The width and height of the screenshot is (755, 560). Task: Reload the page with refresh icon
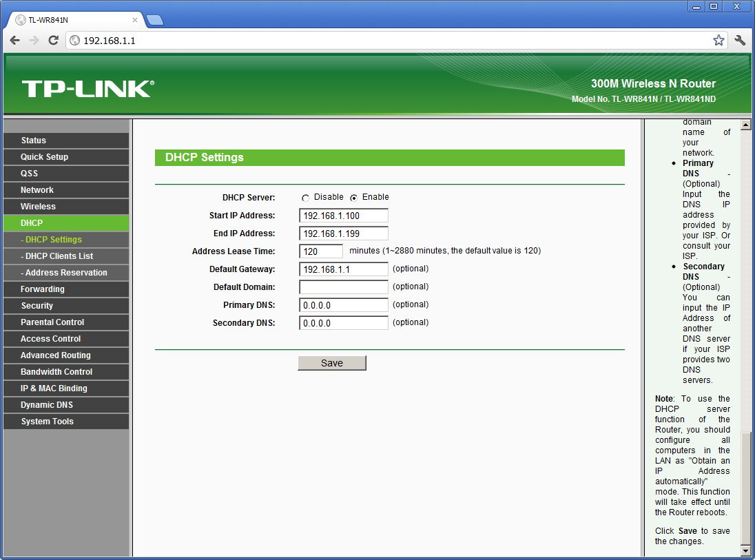[54, 41]
